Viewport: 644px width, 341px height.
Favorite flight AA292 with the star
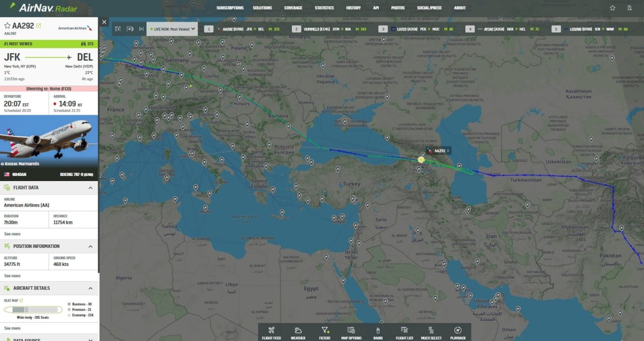[x=7, y=26]
